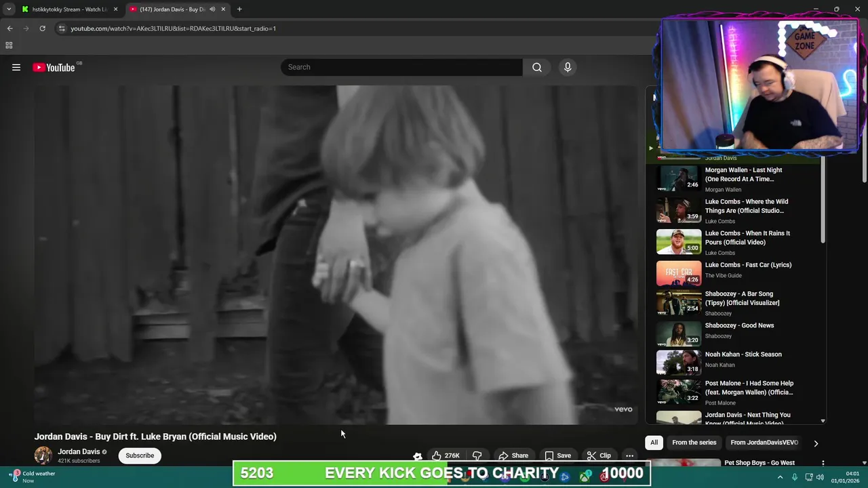Screen dimensions: 868x488
Task: Show more filter chips with right arrow
Action: click(x=816, y=443)
